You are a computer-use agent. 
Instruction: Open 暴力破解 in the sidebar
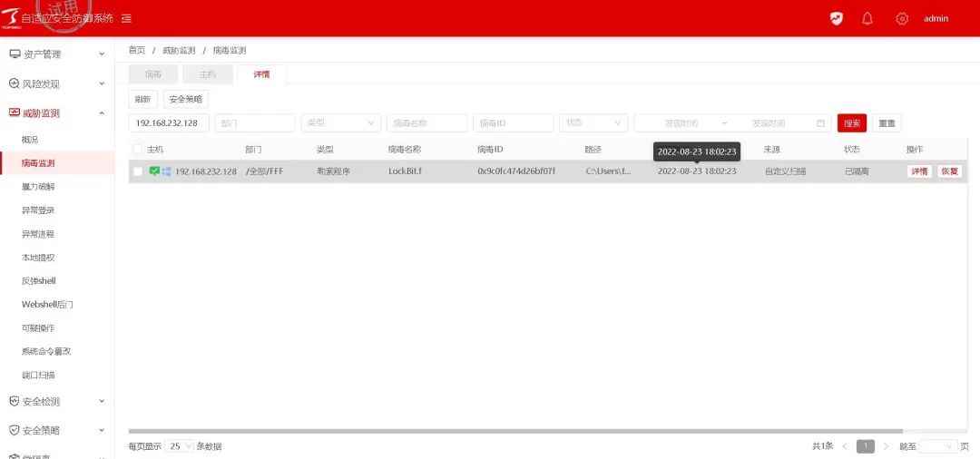[38, 187]
